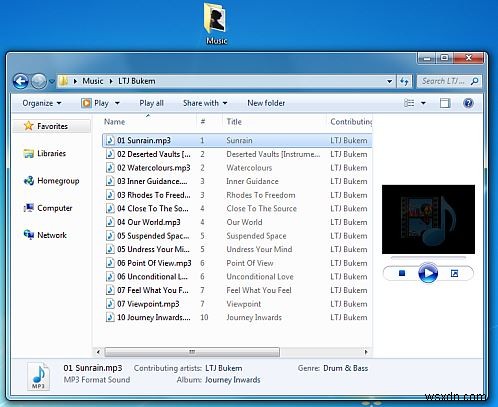498x407 pixels.
Task: Show the preview pane toggle icon
Action: click(x=445, y=103)
